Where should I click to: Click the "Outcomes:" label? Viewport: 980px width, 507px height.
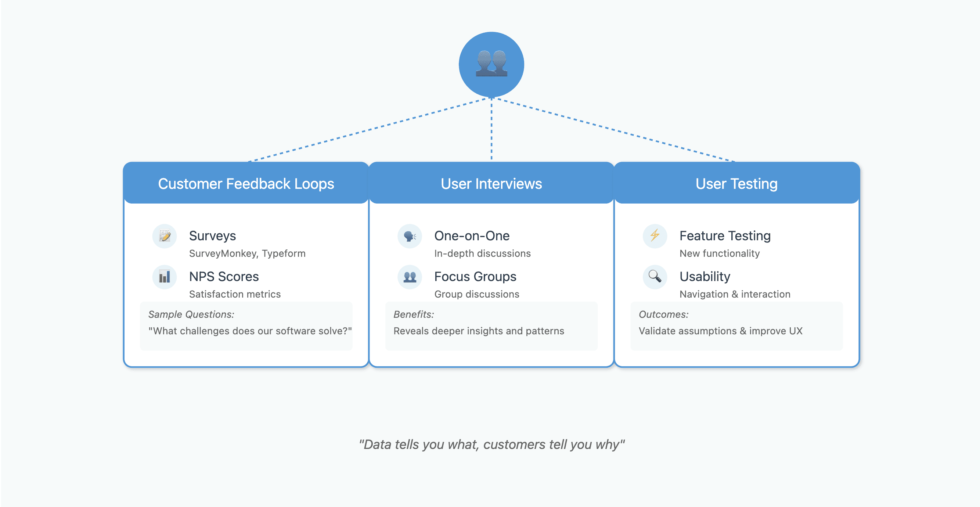tap(663, 314)
